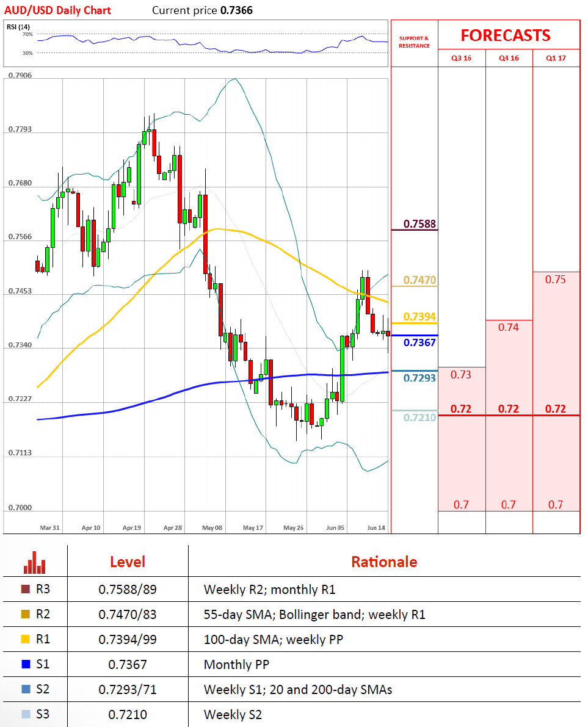
Task: Click the RSI 70% level label
Action: click(x=27, y=34)
